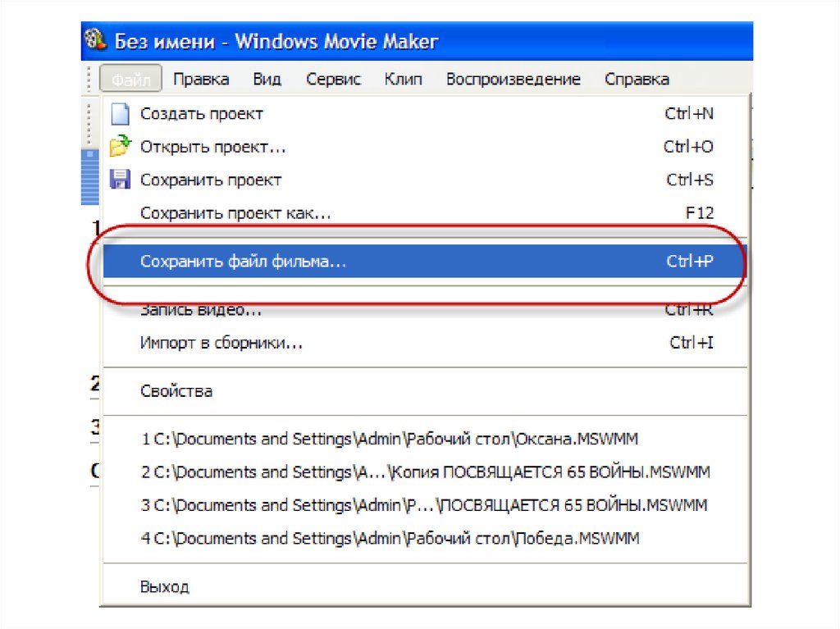Open the Правка menu
Screen dimensions: 840x629
pos(201,80)
